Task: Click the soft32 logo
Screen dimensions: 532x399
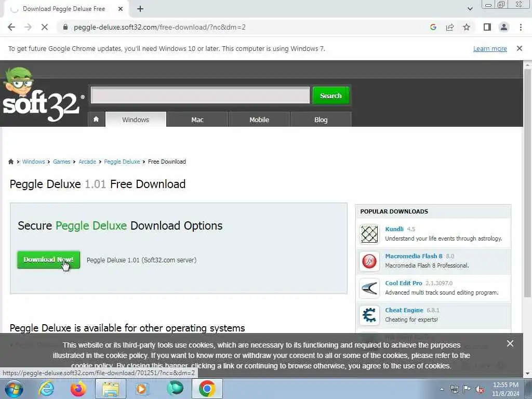Action: tap(43, 95)
